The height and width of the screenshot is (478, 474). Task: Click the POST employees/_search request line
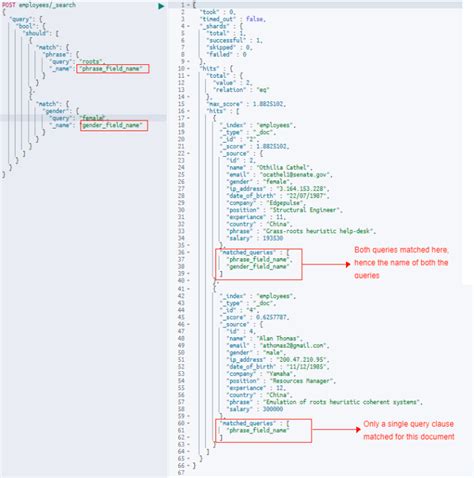[x=39, y=5]
